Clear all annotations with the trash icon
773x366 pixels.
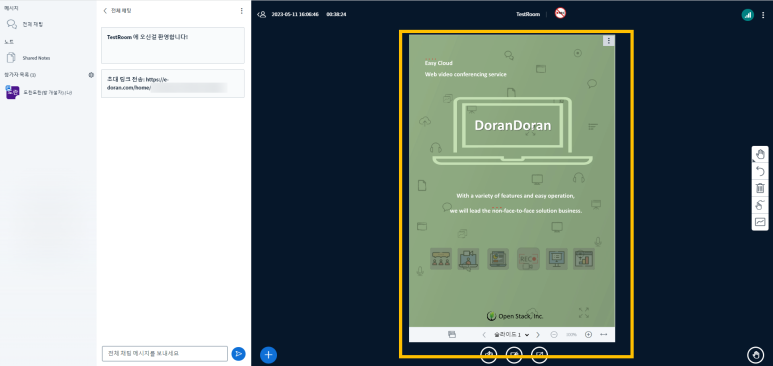tap(760, 188)
